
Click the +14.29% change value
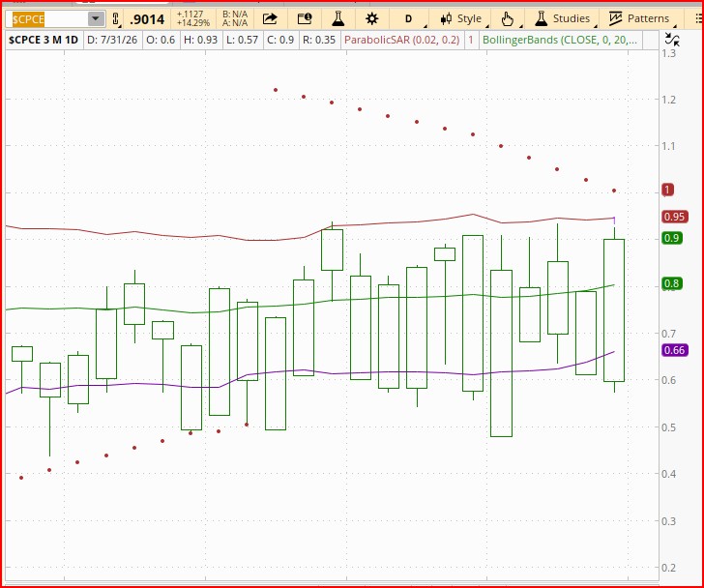coord(193,23)
